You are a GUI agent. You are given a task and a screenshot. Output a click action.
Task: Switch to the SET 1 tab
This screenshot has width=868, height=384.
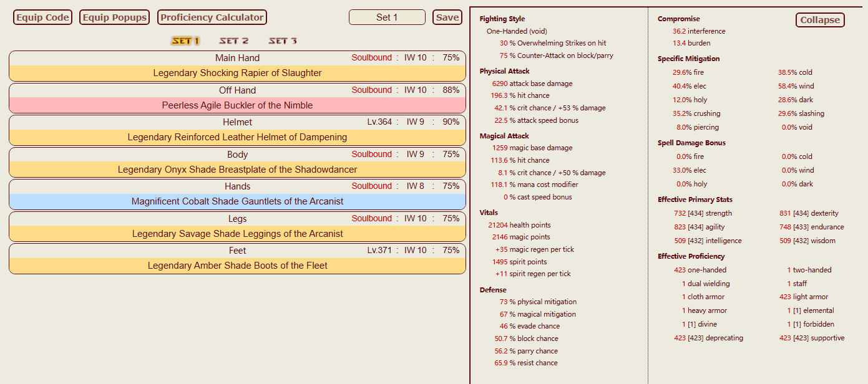(185, 41)
